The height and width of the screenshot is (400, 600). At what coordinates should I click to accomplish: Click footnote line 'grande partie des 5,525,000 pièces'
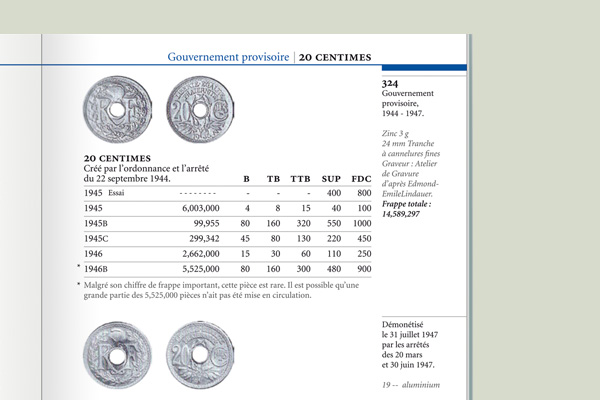[x=197, y=296]
